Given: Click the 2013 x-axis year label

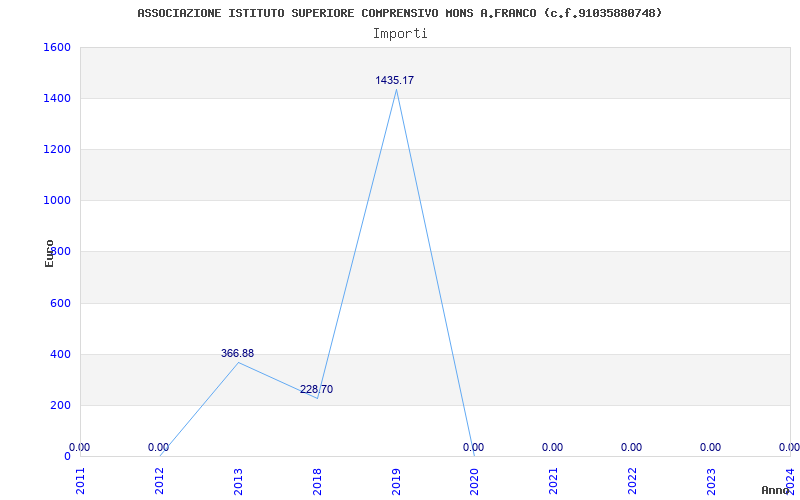Looking at the screenshot, I should [x=238, y=481].
